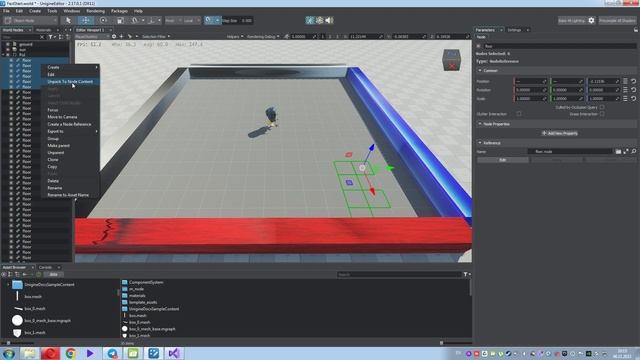Viewport: 640px width, 360px height.
Task: Toggle Culled by Occluder Query checkbox
Action: point(602,107)
